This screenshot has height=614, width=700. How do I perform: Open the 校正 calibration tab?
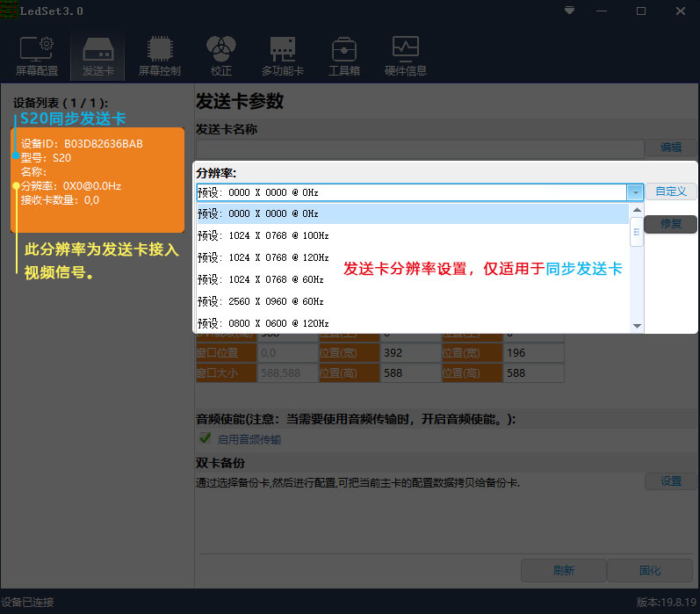[221, 57]
